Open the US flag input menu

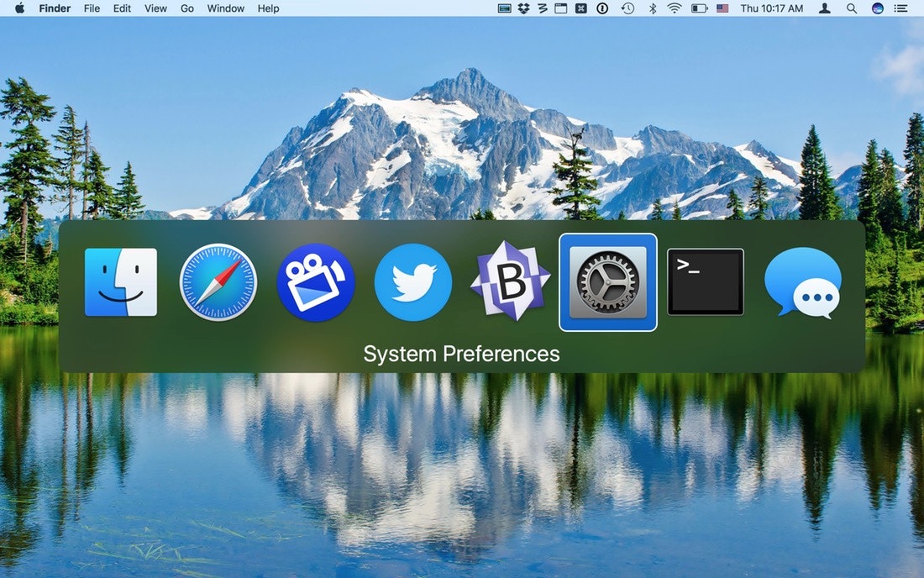point(722,8)
